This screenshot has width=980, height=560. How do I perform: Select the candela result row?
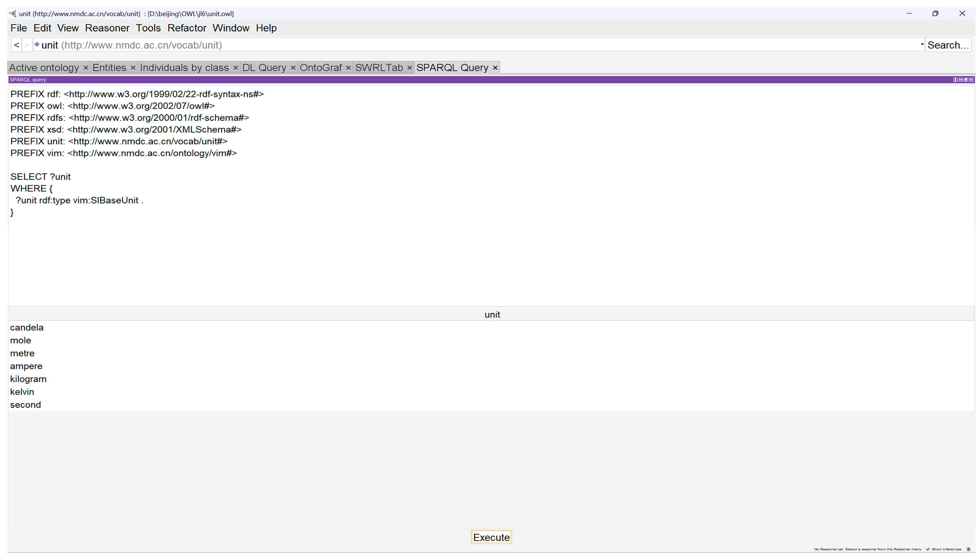click(491, 328)
